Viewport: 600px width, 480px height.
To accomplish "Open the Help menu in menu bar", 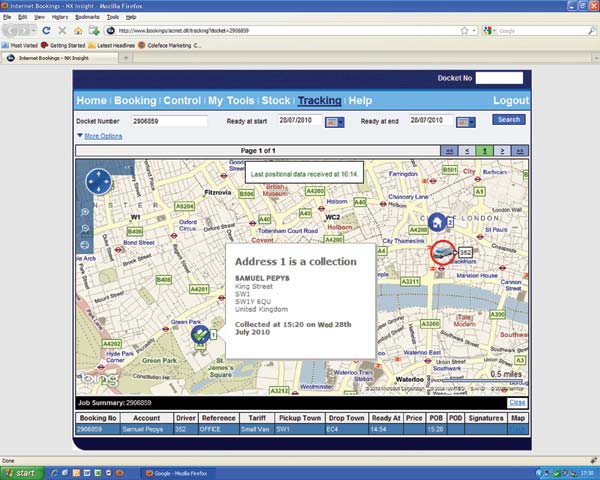I will (131, 17).
